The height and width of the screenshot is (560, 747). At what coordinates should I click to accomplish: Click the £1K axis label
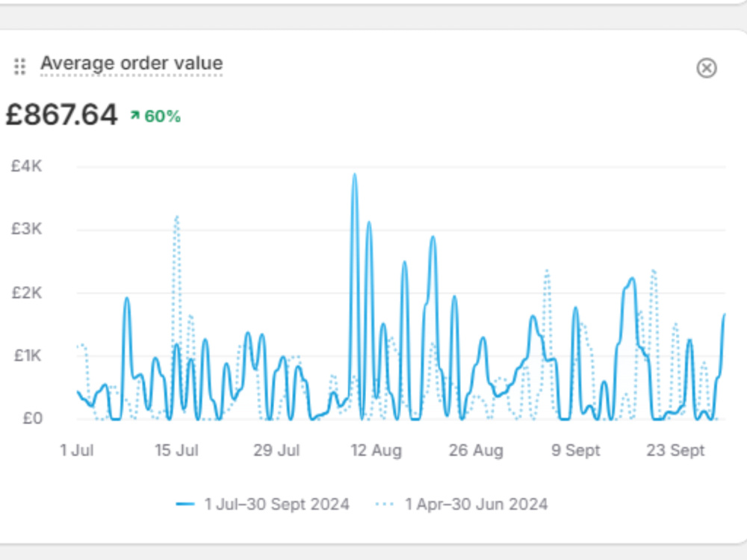point(28,355)
